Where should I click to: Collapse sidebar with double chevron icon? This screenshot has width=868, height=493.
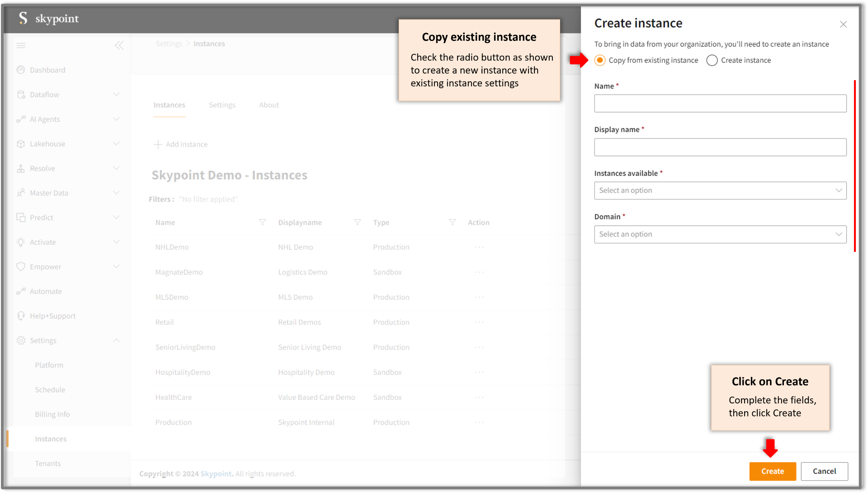click(x=119, y=45)
